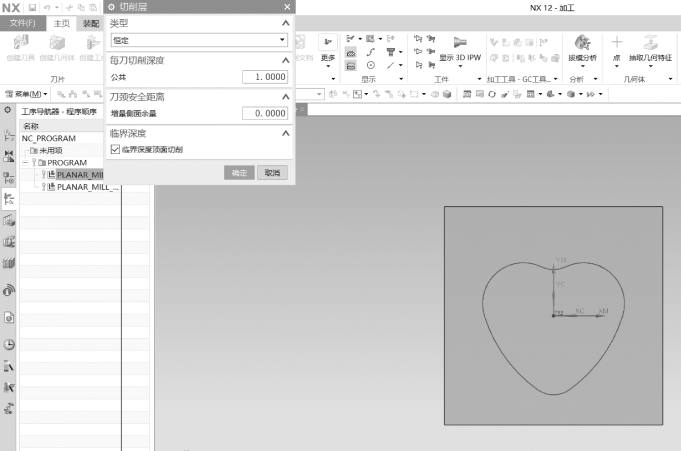Screen dimensions: 681x451
Task: Open the 类型 dropdown showing 恒定
Action: pyautogui.click(x=198, y=40)
